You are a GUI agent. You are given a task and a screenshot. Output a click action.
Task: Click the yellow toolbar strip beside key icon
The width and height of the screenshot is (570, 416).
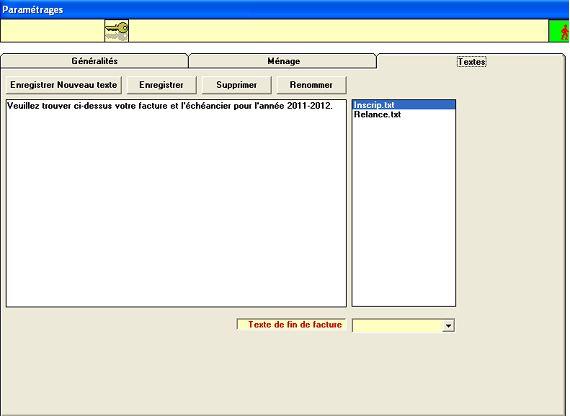[x=338, y=31]
